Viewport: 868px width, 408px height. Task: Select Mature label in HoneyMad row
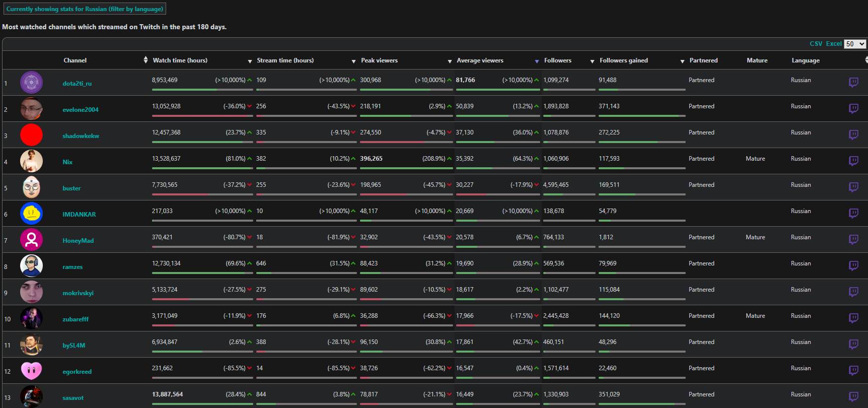pos(755,237)
